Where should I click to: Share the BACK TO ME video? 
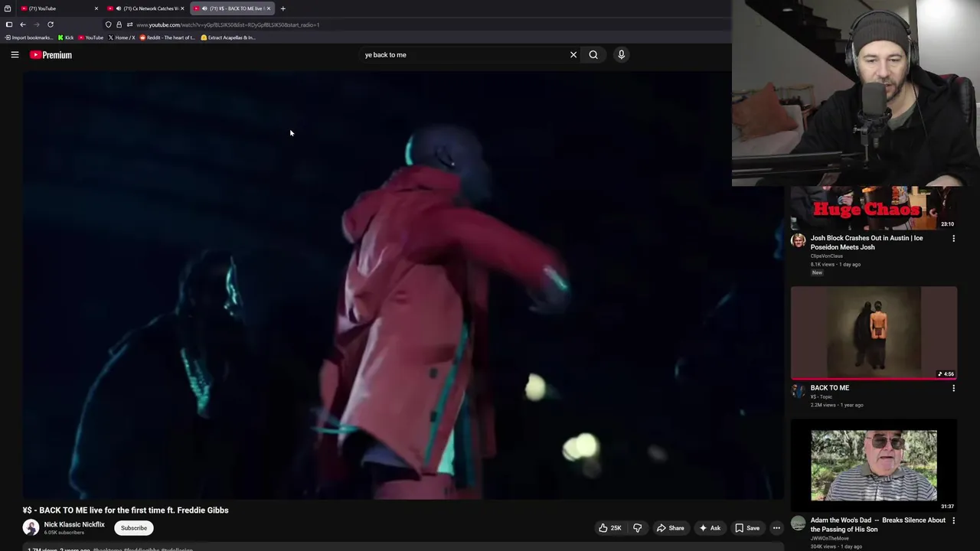[670, 528]
